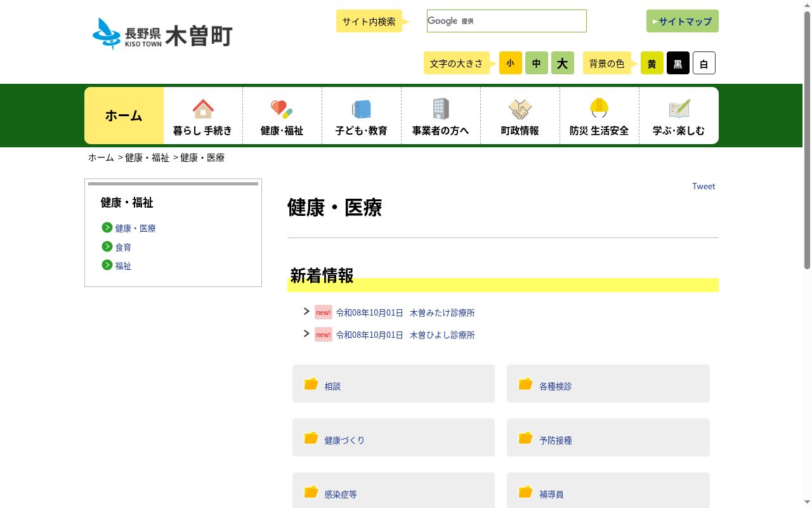812x508 pixels.
Task: Open 木曽ひよし診療所 news item
Action: pos(442,335)
